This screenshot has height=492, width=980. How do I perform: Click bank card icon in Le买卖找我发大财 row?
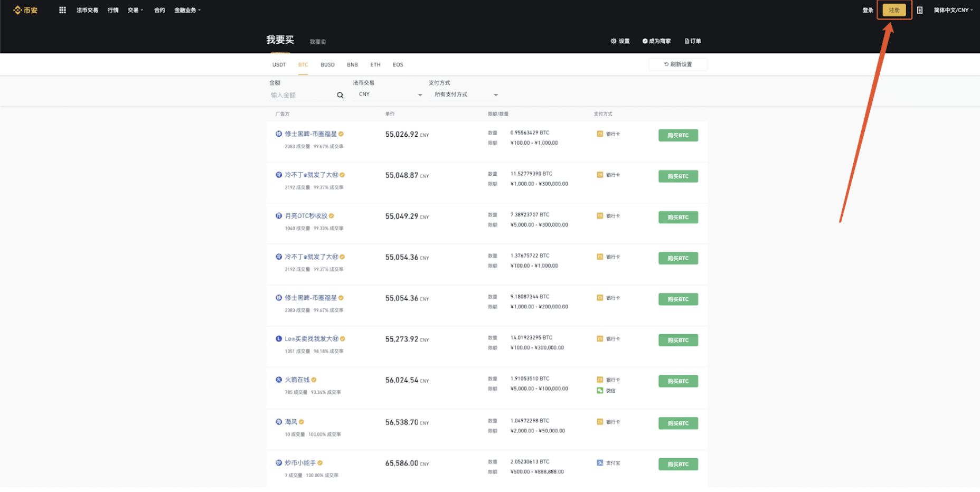[600, 339]
